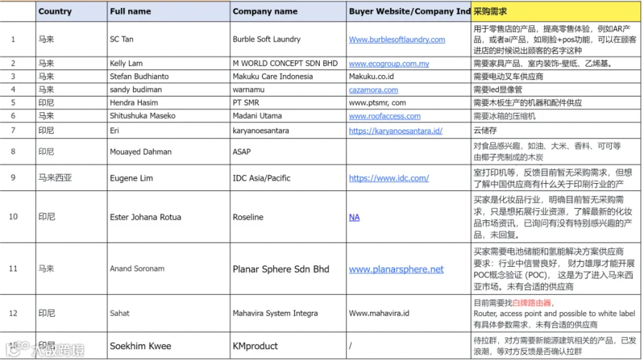Select row number 11 cell
Screen dimensions: 644x362
click(x=18, y=268)
